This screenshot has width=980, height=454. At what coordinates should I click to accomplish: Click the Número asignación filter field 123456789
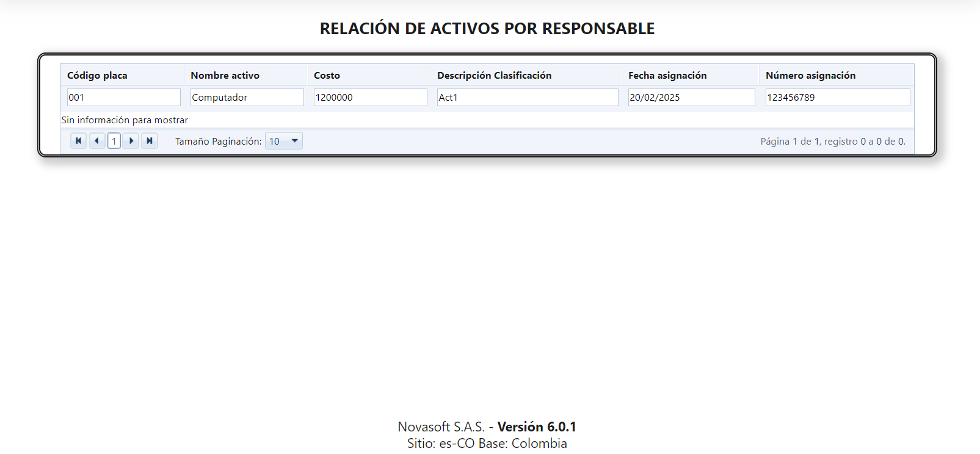(838, 97)
